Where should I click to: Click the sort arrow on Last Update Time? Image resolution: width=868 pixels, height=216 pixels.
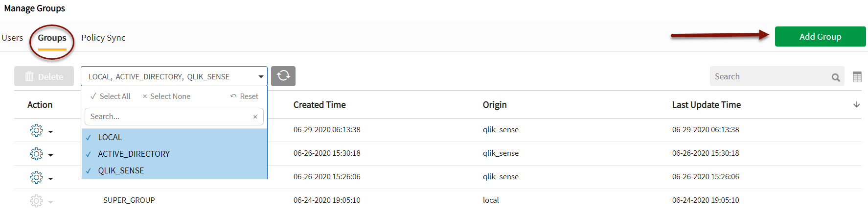click(856, 105)
